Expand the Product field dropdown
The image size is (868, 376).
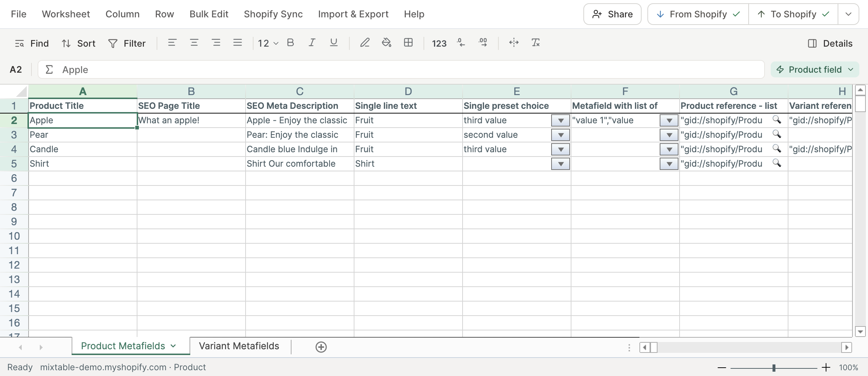coord(815,69)
